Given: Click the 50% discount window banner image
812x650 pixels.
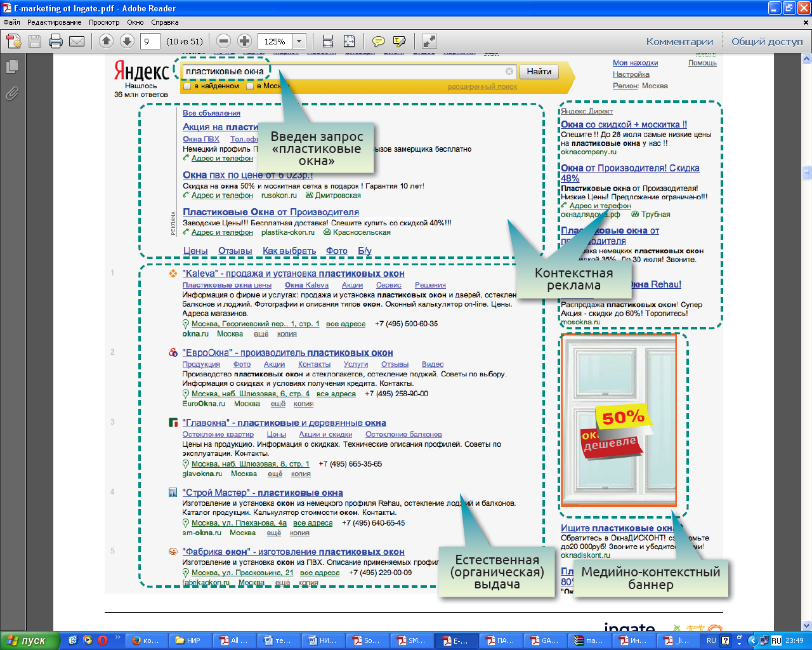Looking at the screenshot, I should click(619, 420).
